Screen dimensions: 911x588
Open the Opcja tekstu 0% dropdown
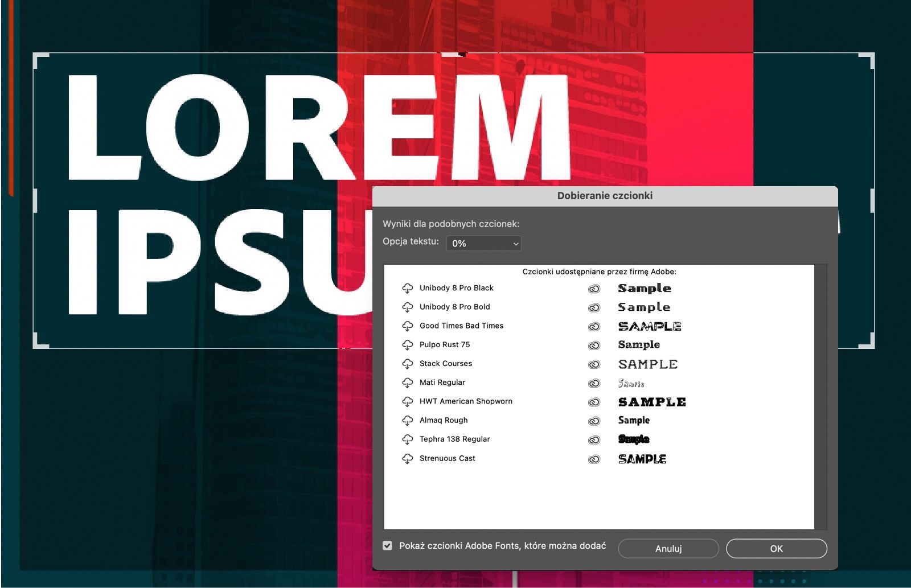pyautogui.click(x=483, y=243)
